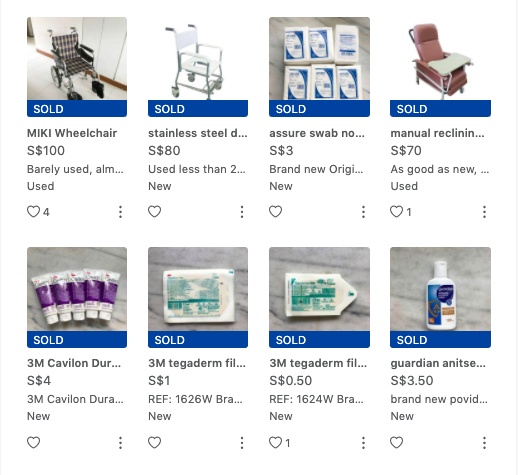Like the guardian antiseptic listing
Screen dimensions: 518x475
tap(396, 443)
